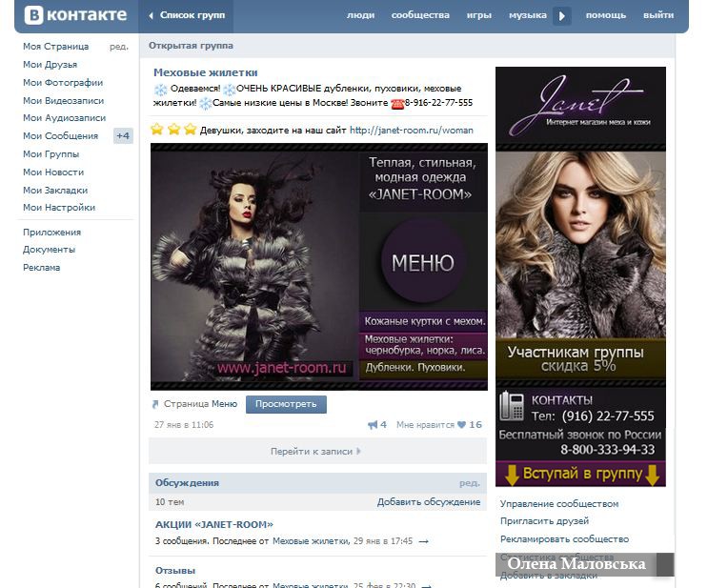Open Управление сообществом
The image size is (728, 588).
coord(559,503)
